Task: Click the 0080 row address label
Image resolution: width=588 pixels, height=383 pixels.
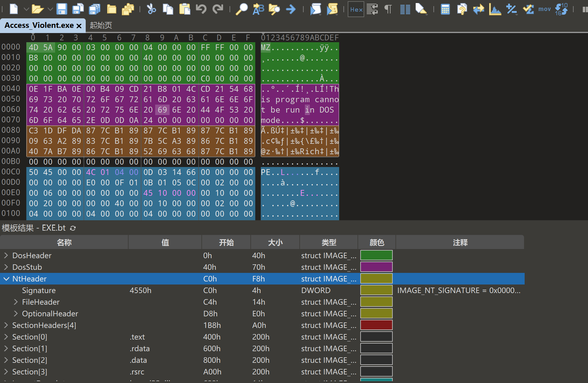Action: pyautogui.click(x=11, y=130)
